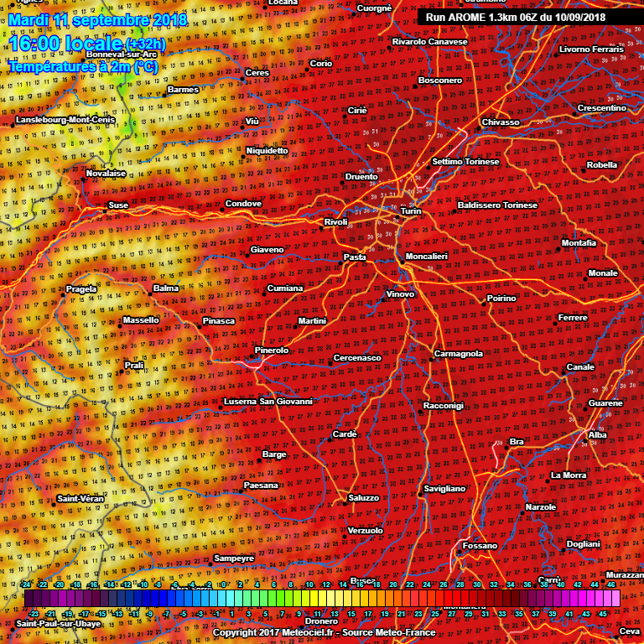Select the Barge label

pos(274,454)
